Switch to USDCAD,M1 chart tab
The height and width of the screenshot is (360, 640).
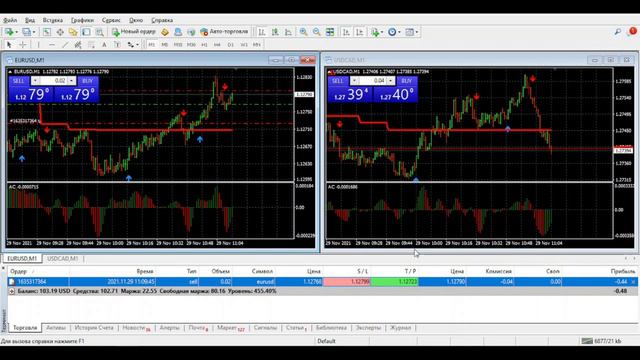(x=62, y=258)
